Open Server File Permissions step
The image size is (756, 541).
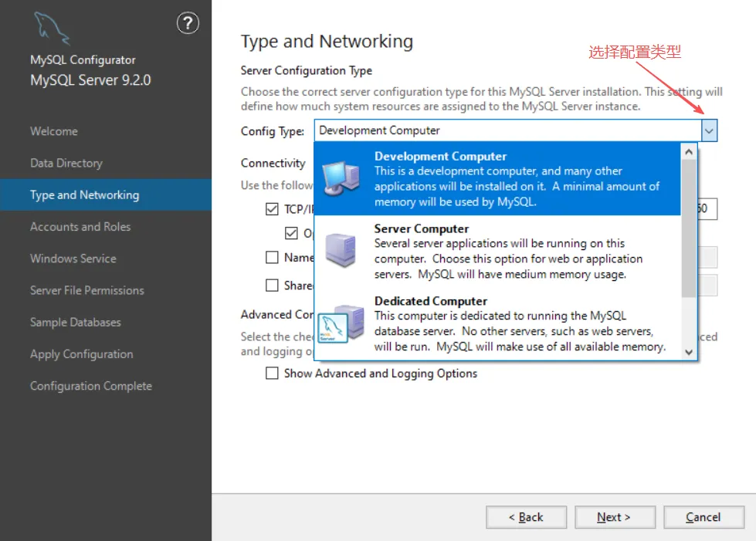pos(86,290)
